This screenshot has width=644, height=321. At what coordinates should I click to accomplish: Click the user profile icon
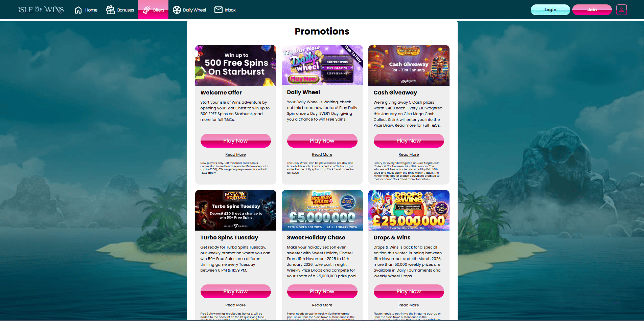(x=621, y=10)
